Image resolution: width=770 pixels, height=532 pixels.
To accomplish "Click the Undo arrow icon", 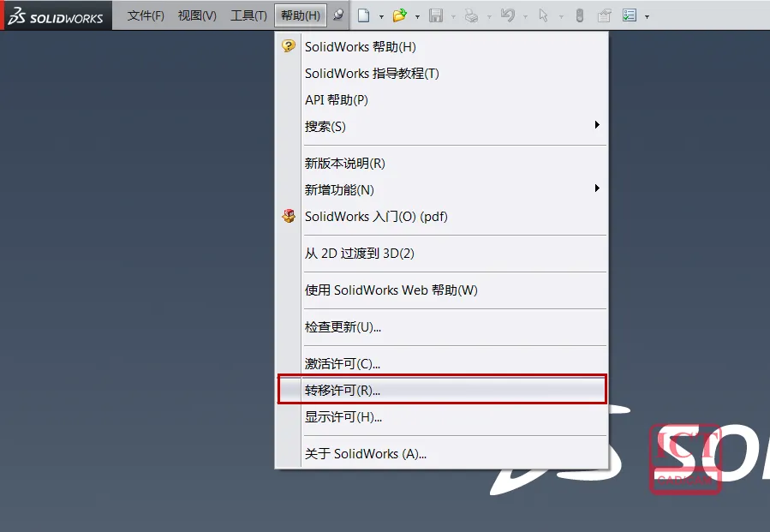I will click(x=507, y=15).
